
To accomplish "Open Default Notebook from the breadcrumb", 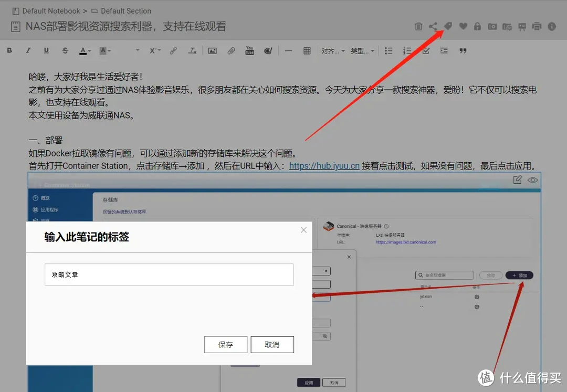I will tap(50, 10).
